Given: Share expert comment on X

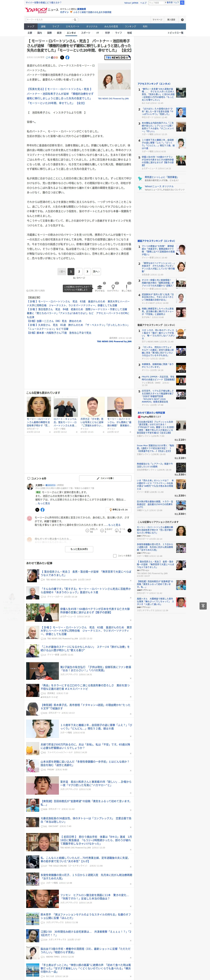Looking at the screenshot, I should [37, 510].
